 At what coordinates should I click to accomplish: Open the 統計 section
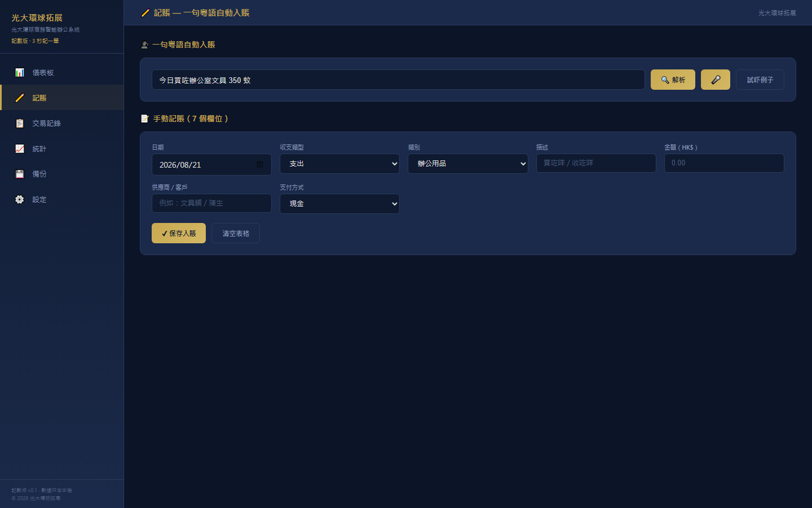(62, 148)
